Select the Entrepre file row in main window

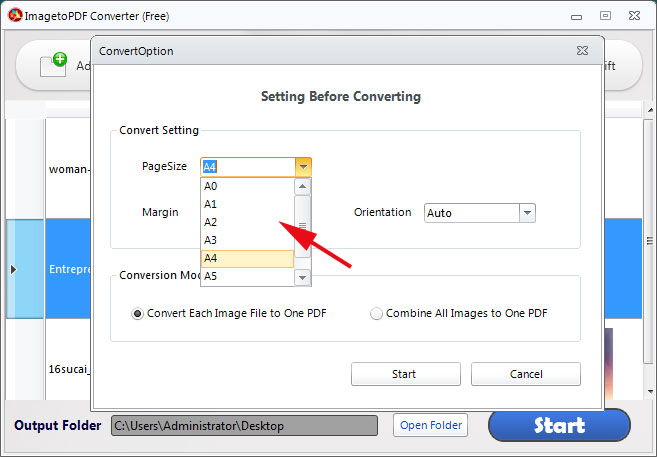68,269
